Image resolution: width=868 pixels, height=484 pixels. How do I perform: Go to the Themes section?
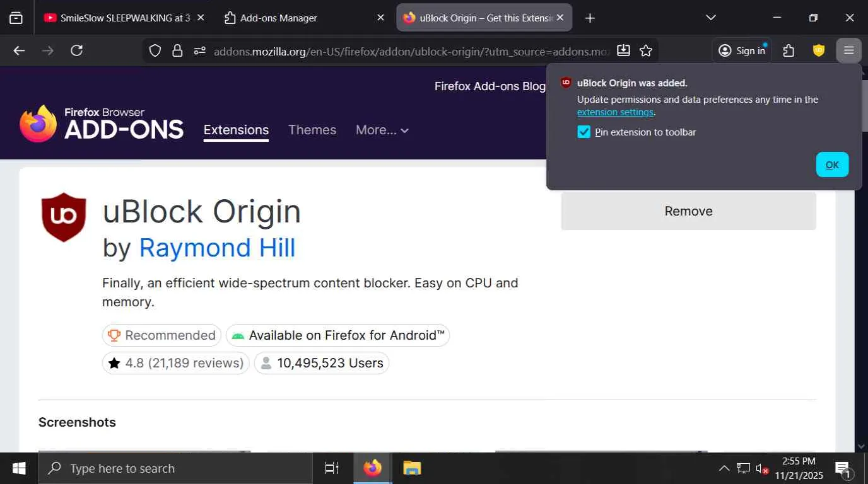(312, 130)
